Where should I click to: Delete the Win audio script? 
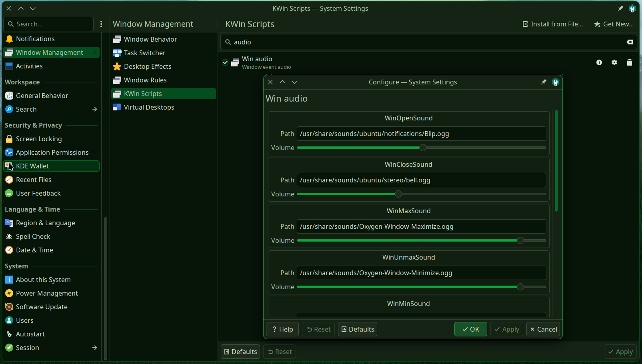pos(630,62)
